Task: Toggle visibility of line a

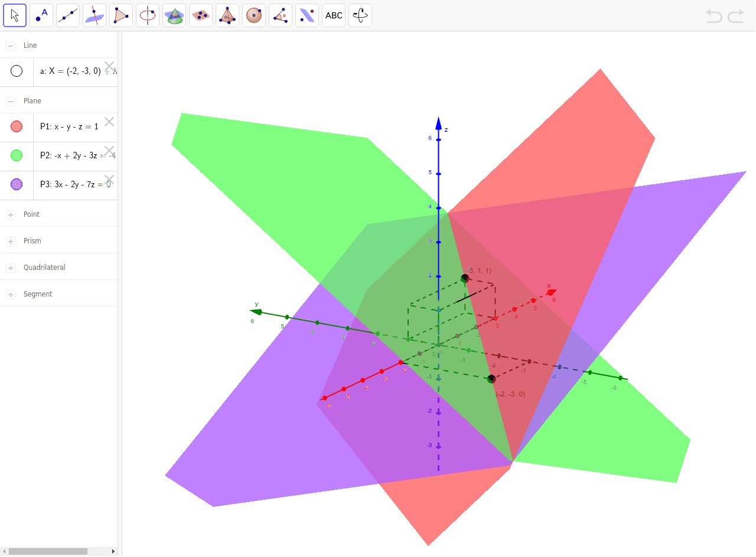Action: (x=17, y=71)
